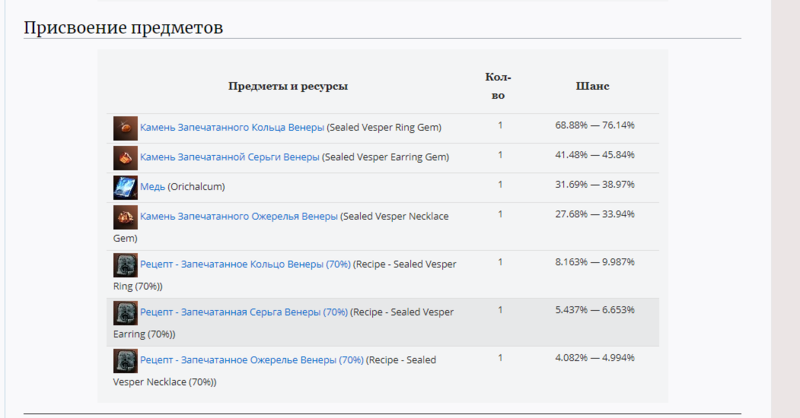Click the Шанс column header
Image resolution: width=800 pixels, height=418 pixels.
pos(592,86)
